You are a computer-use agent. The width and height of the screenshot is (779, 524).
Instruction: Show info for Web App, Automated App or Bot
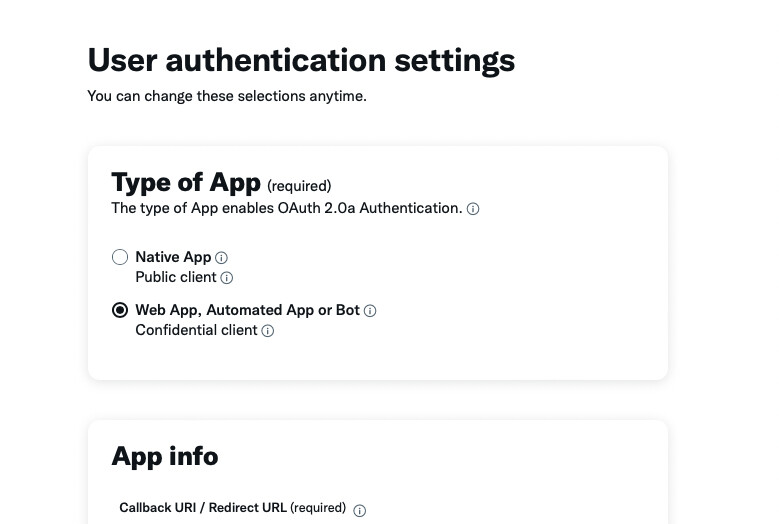pos(370,311)
